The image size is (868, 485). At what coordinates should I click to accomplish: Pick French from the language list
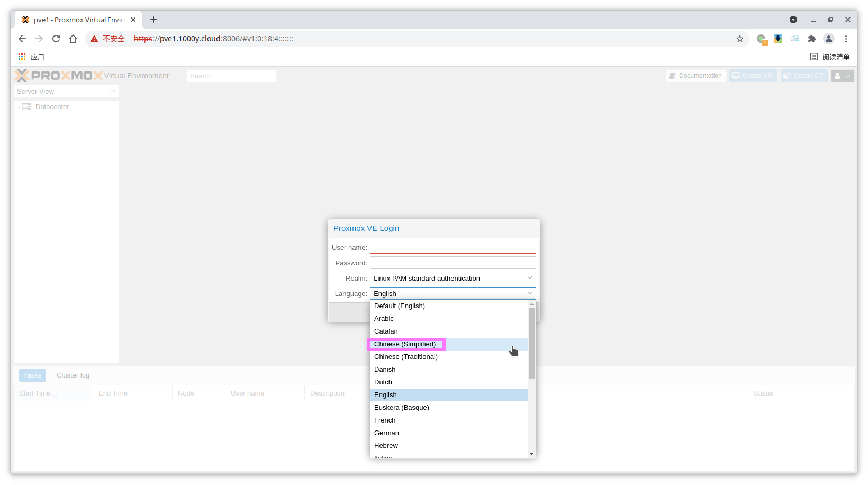pos(385,420)
